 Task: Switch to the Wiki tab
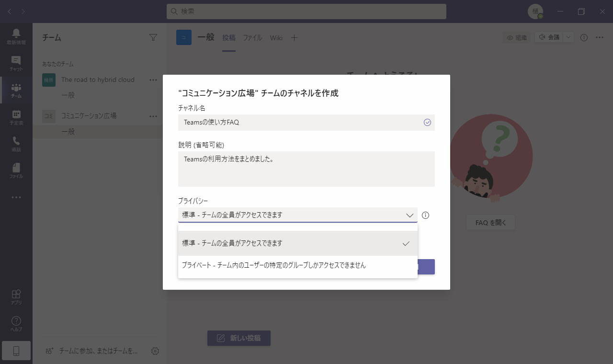pyautogui.click(x=276, y=37)
